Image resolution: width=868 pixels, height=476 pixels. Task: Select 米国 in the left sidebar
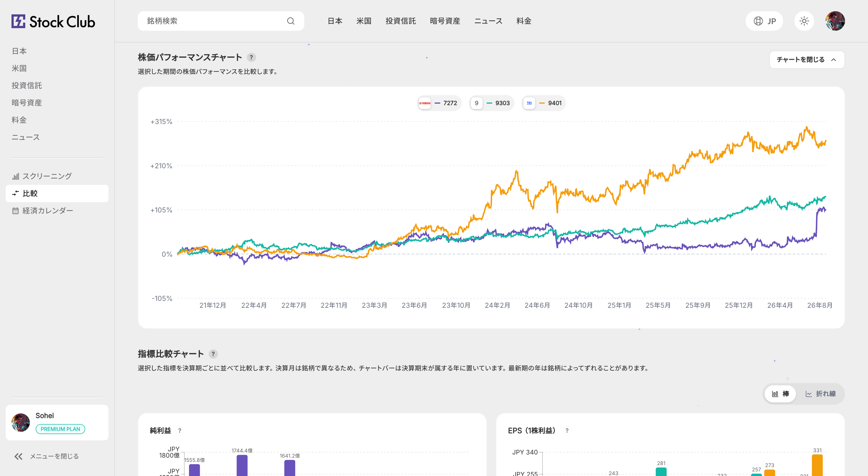pyautogui.click(x=19, y=68)
